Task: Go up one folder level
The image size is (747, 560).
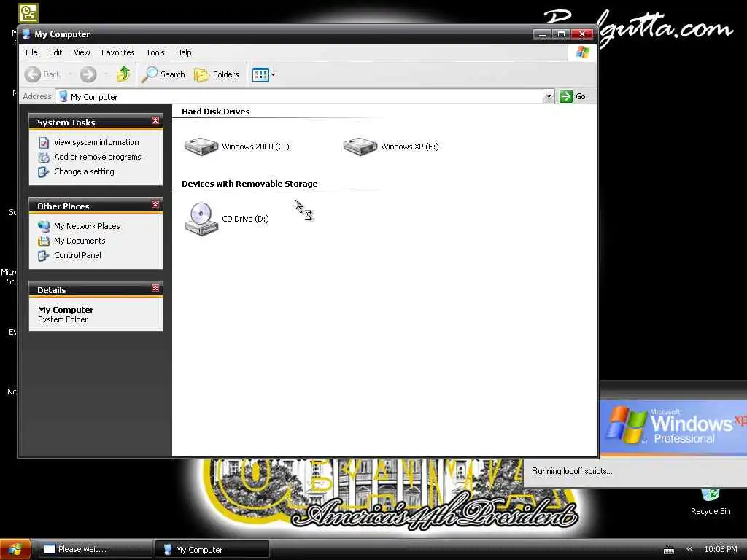Action: click(123, 74)
